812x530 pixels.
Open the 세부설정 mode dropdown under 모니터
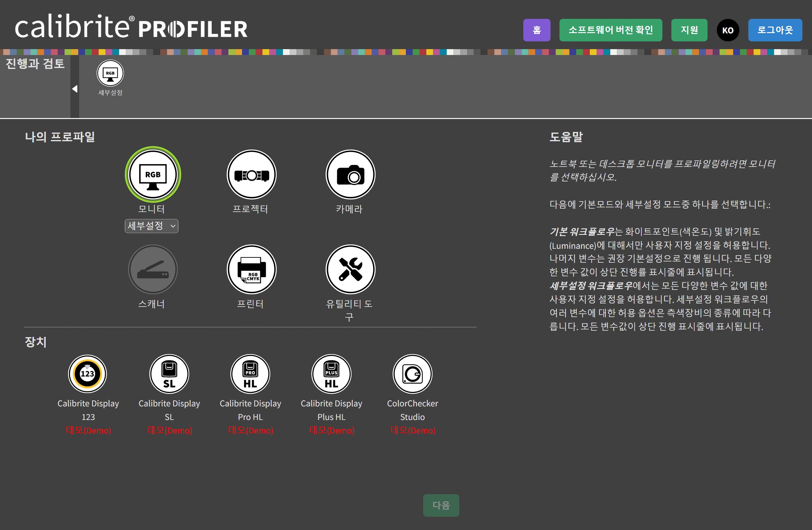(x=151, y=226)
